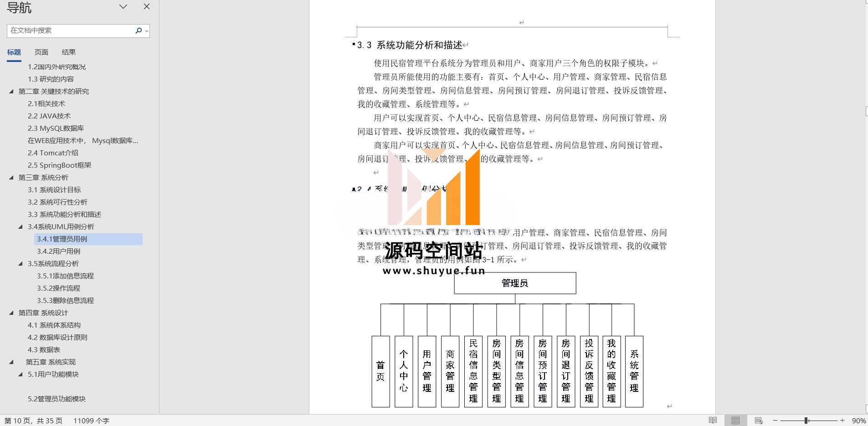868x426 pixels.
Task: Switch to the 页面 tab
Action: coord(41,52)
